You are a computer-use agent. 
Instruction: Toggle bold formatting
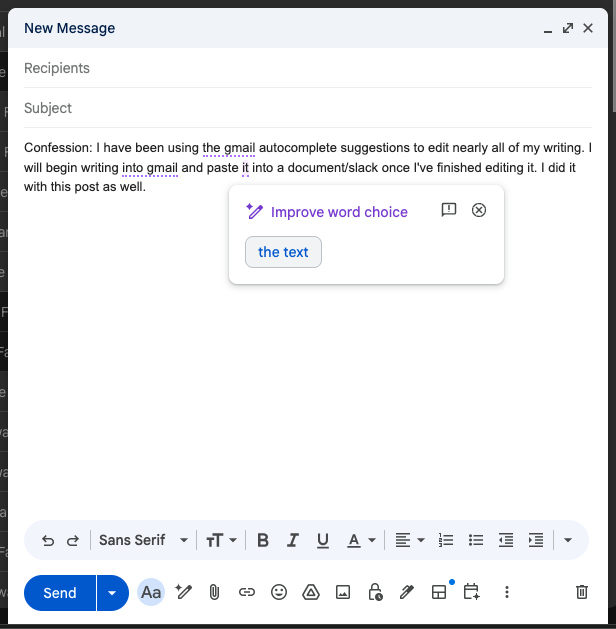pos(263,540)
